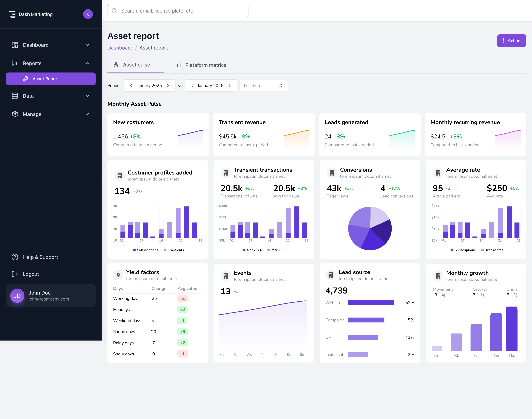532x419 pixels.
Task: Click the sidebar collapse arrow button
Action: pos(88,14)
